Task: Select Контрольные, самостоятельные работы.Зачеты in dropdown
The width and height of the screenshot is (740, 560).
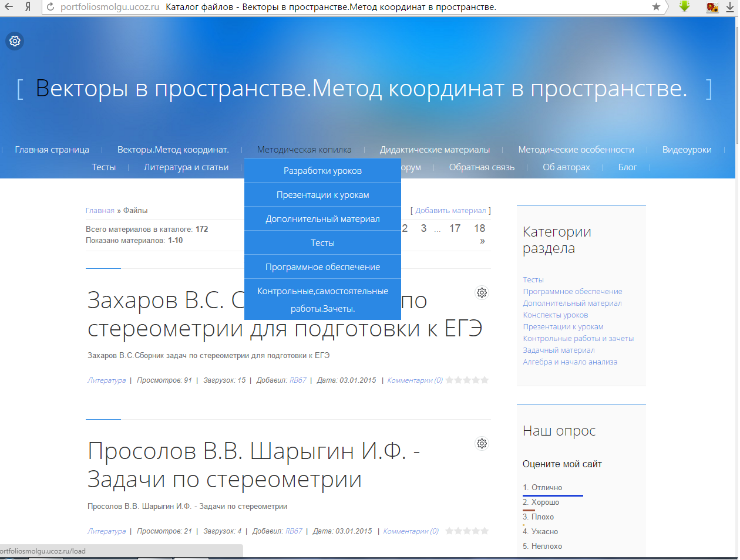Action: tap(322, 299)
